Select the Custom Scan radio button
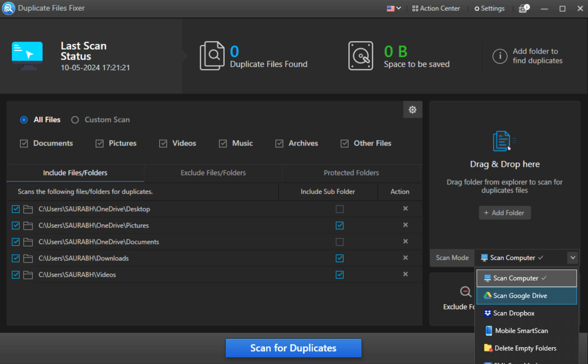Screen dimensions: 588x364 pyautogui.click(x=75, y=120)
